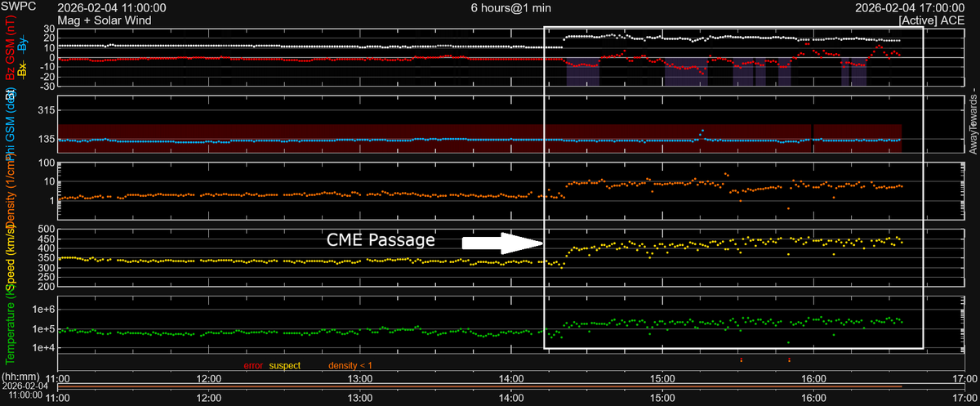Image resolution: width=980 pixels, height=406 pixels.
Task: Click the yellow 'Speed (km/s)' axis label
Action: [x=12, y=257]
